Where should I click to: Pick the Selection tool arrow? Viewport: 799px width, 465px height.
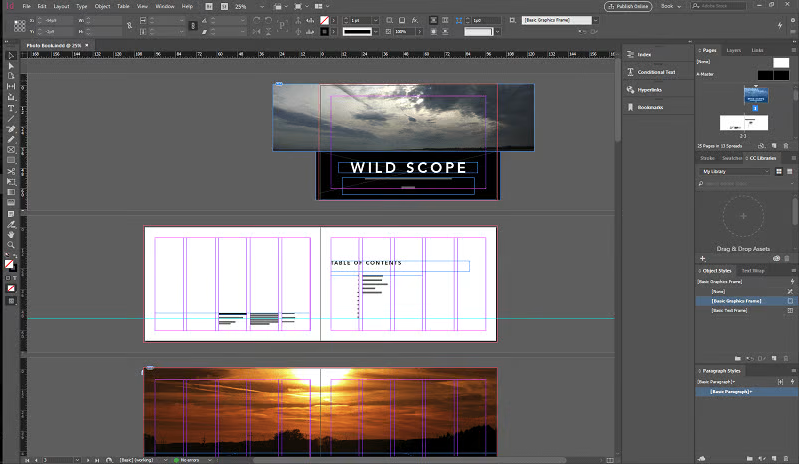click(11, 56)
